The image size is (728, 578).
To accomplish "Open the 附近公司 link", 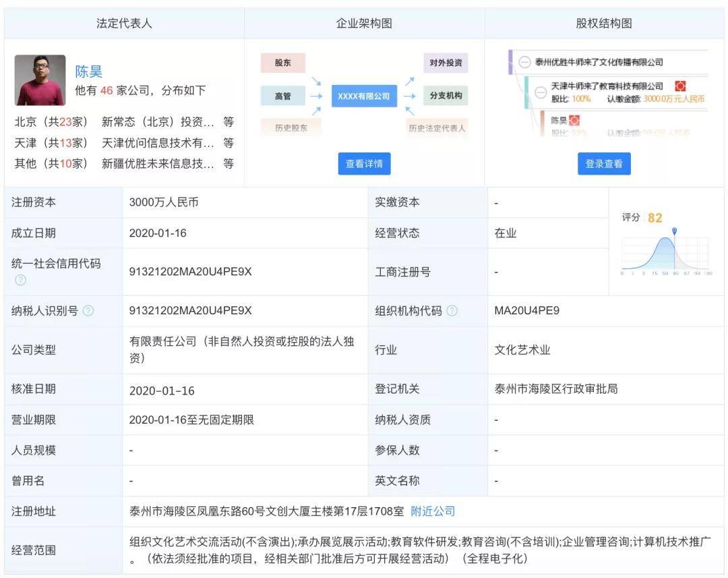I will (433, 511).
